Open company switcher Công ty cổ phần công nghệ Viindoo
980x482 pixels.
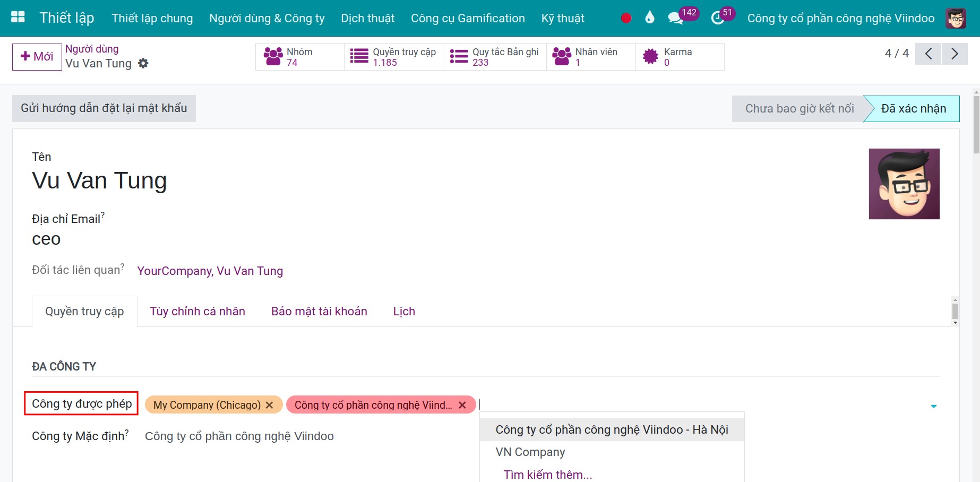click(x=841, y=18)
